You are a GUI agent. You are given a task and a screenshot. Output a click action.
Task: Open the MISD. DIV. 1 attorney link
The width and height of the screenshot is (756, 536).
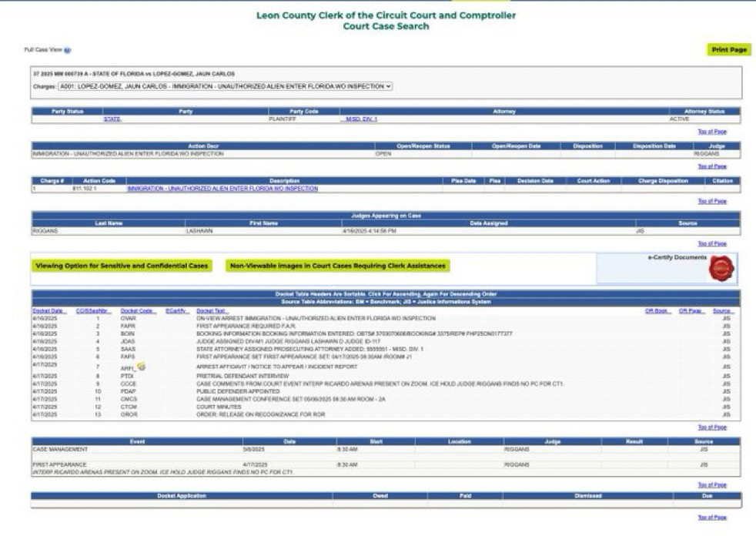tap(360, 119)
